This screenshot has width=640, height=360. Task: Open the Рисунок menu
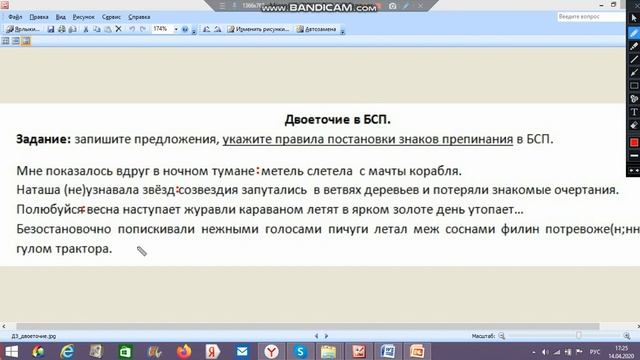(x=83, y=17)
